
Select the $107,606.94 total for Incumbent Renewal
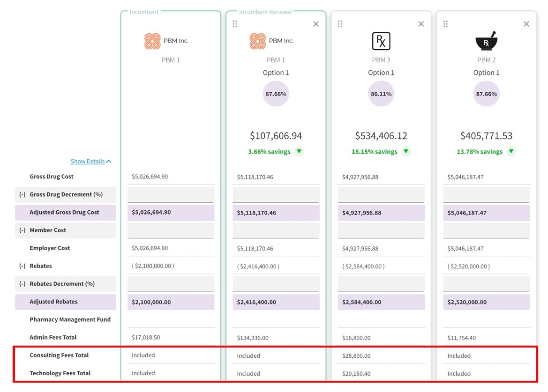[276, 135]
